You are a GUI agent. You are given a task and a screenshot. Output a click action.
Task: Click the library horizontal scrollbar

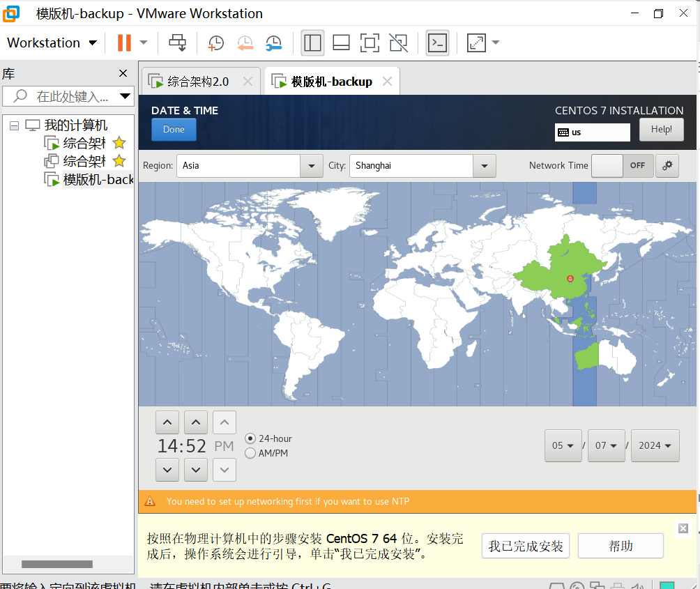pos(57,565)
